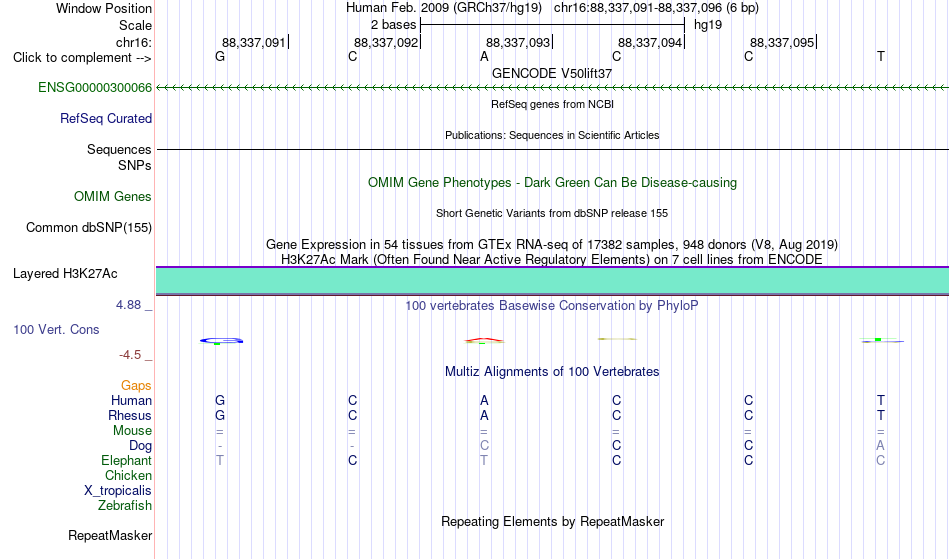Click the Gaps label in Multiz alignment
Screen dimensions: 950x559
(136, 386)
